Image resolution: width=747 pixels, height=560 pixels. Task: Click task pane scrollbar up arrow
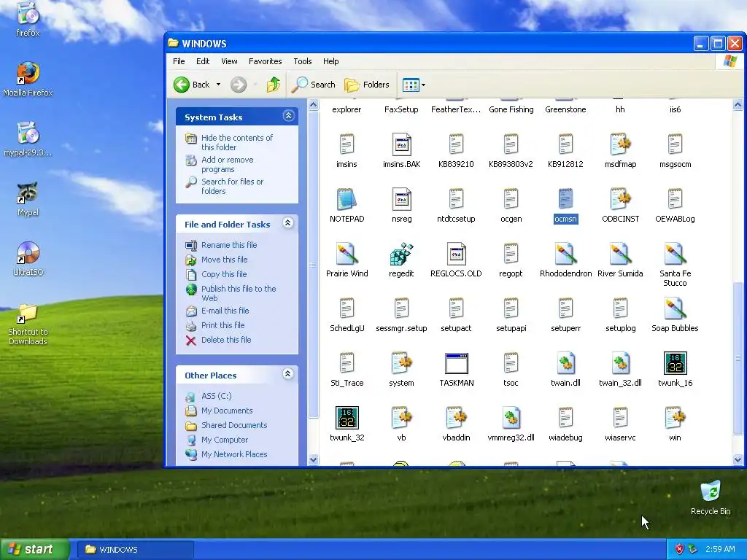coord(313,105)
